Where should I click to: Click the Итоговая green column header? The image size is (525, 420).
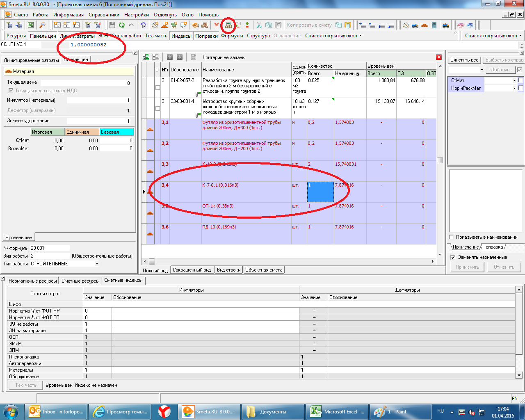(48, 132)
